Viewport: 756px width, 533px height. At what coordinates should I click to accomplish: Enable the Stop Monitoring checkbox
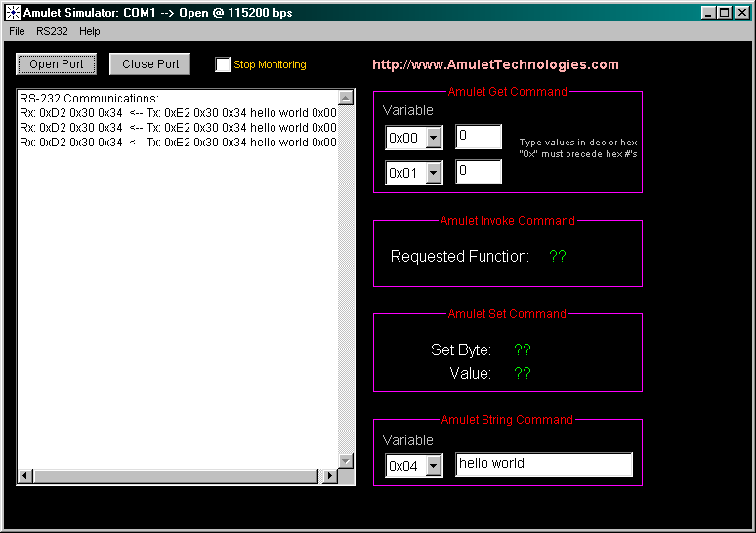[223, 64]
